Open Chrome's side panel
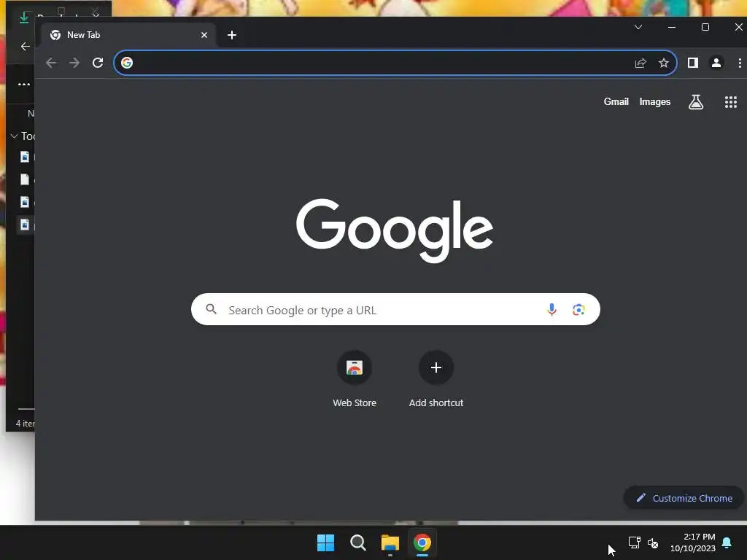This screenshot has height=560, width=747. pyautogui.click(x=693, y=63)
